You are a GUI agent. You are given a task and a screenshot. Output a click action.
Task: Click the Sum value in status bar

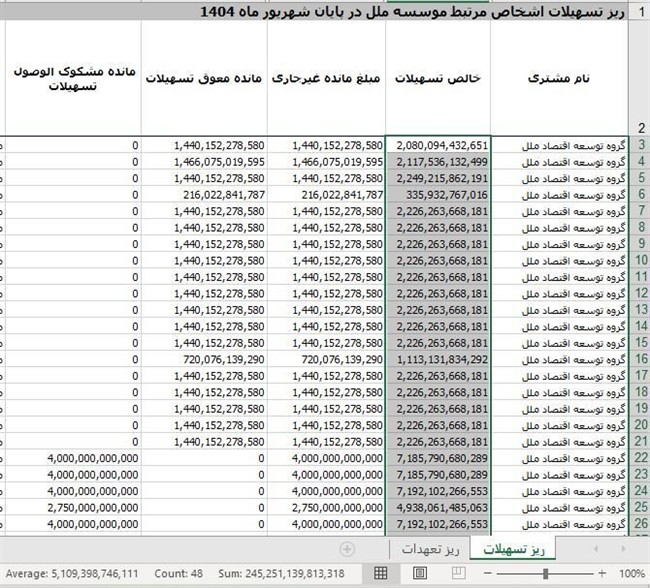[281, 574]
